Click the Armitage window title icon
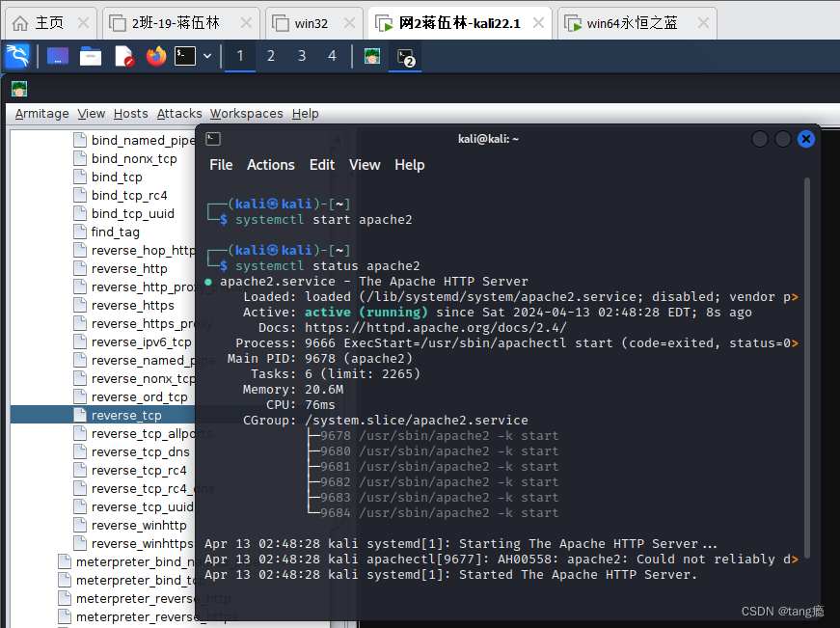 point(19,89)
